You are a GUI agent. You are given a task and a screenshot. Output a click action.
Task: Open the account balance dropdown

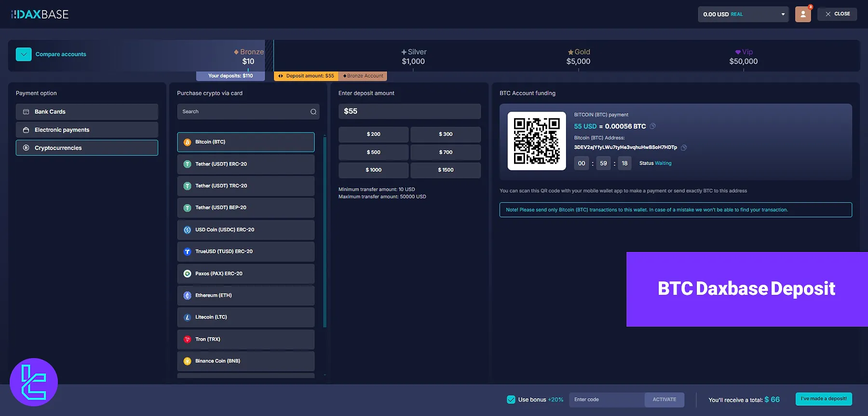pos(743,14)
